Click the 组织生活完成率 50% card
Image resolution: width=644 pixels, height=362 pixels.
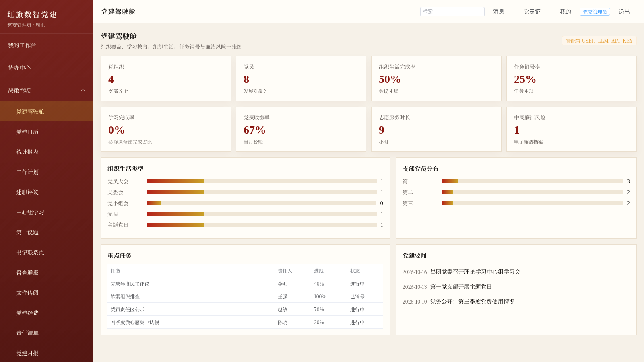[x=436, y=78]
